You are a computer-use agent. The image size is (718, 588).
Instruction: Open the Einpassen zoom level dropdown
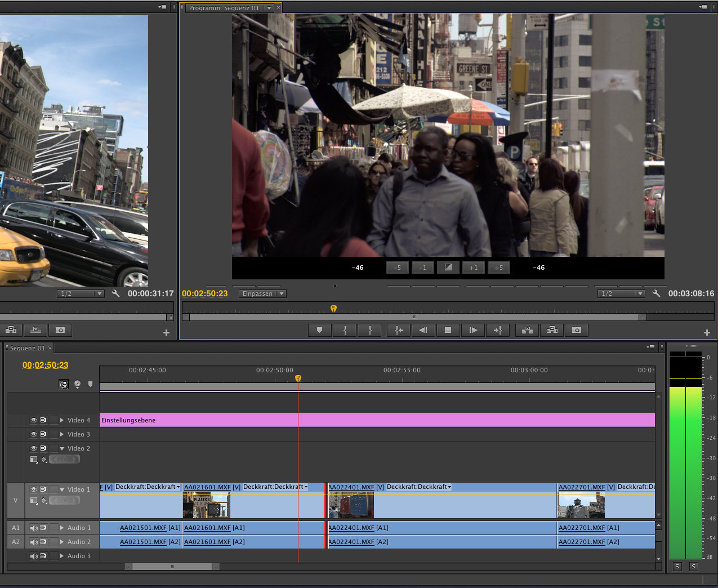click(262, 294)
